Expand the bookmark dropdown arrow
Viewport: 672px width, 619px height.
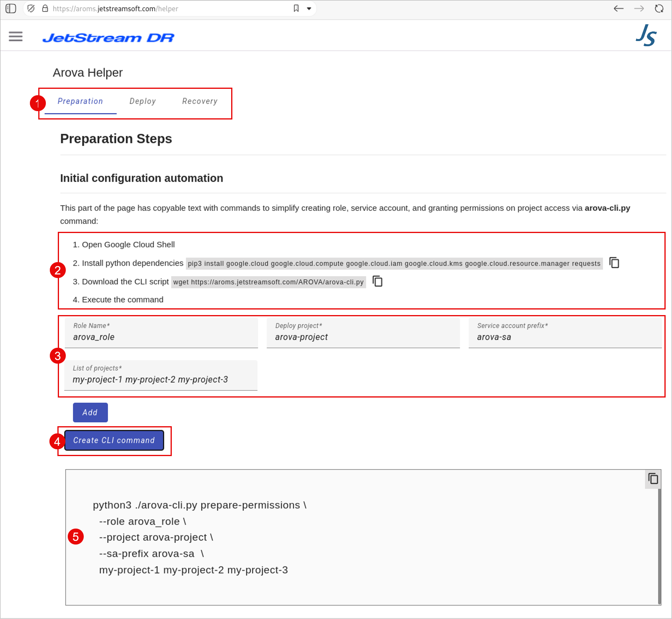point(309,8)
